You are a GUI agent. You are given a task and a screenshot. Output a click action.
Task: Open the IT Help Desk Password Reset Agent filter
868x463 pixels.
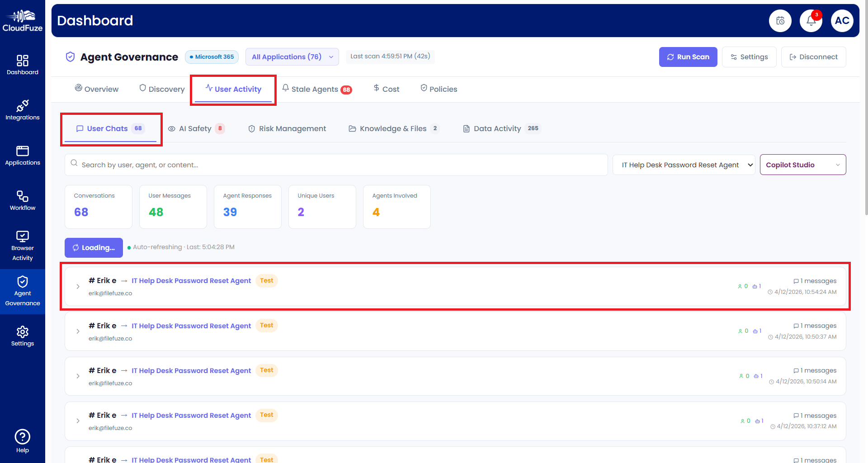[x=684, y=165]
